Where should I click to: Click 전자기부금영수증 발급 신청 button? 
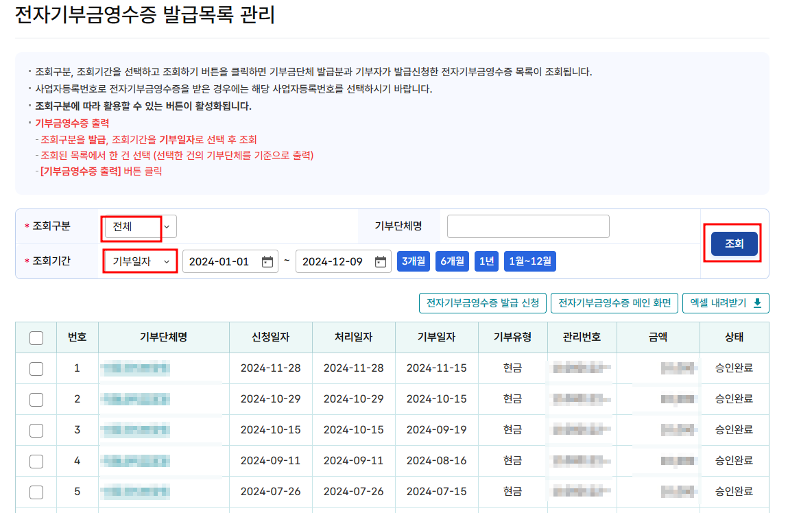483,303
